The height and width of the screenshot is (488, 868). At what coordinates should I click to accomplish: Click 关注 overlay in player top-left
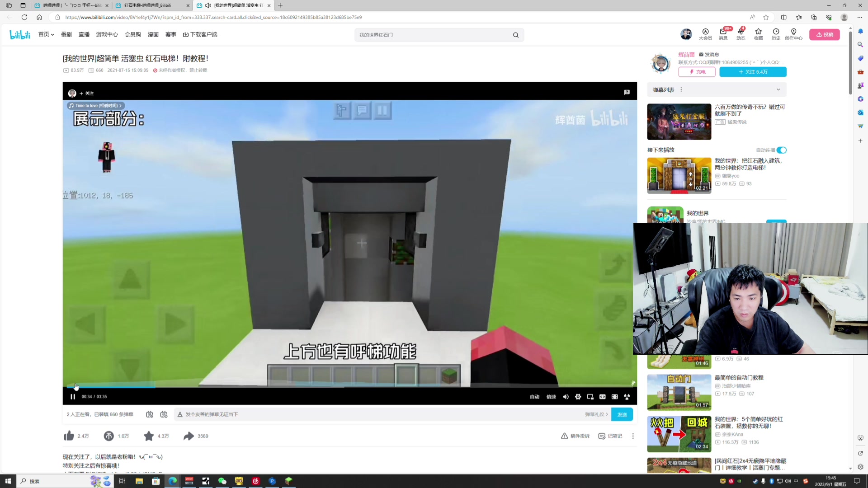coord(86,94)
